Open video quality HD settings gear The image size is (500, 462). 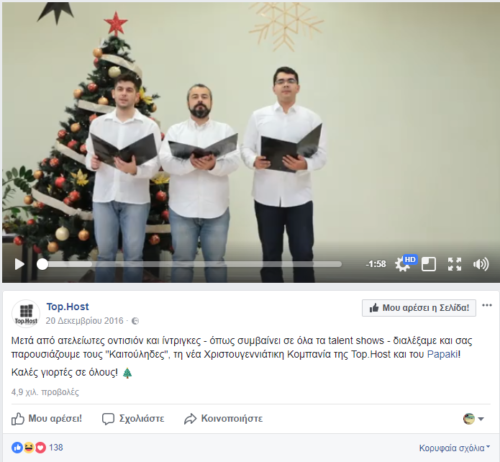click(405, 264)
